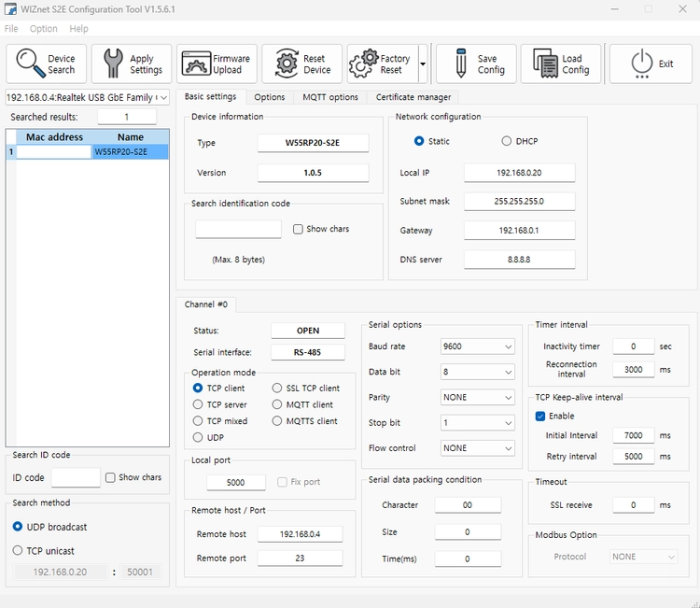Open the Factory Reset dropdown arrow
The height and width of the screenshot is (608, 700).
(423, 64)
